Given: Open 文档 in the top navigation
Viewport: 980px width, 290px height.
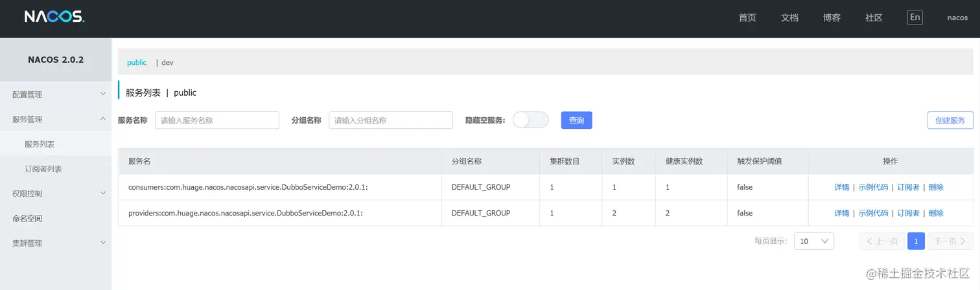Looking at the screenshot, I should [x=789, y=18].
